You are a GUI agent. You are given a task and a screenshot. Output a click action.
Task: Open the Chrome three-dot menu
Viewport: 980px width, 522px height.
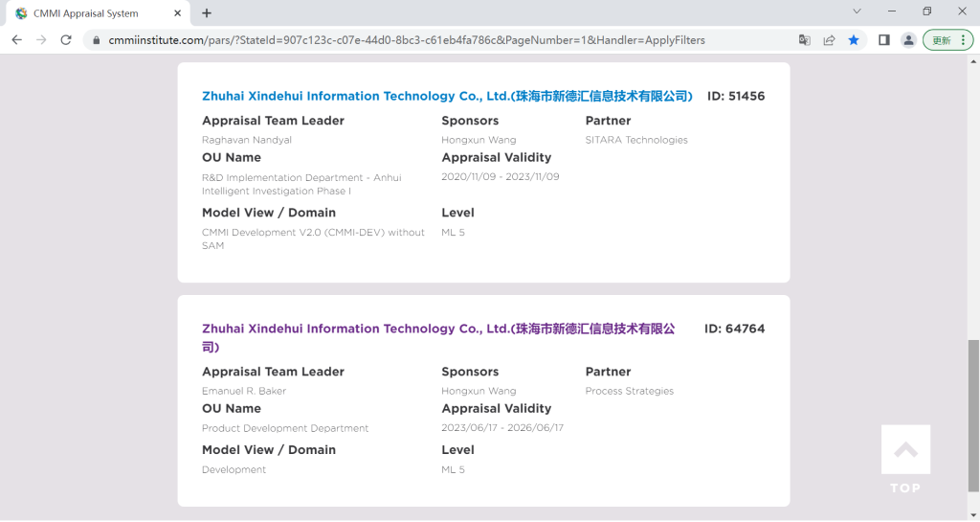(964, 40)
